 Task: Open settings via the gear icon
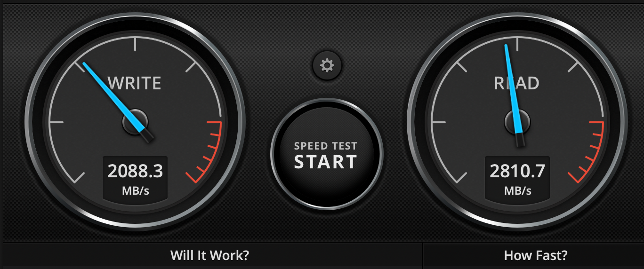pos(327,65)
